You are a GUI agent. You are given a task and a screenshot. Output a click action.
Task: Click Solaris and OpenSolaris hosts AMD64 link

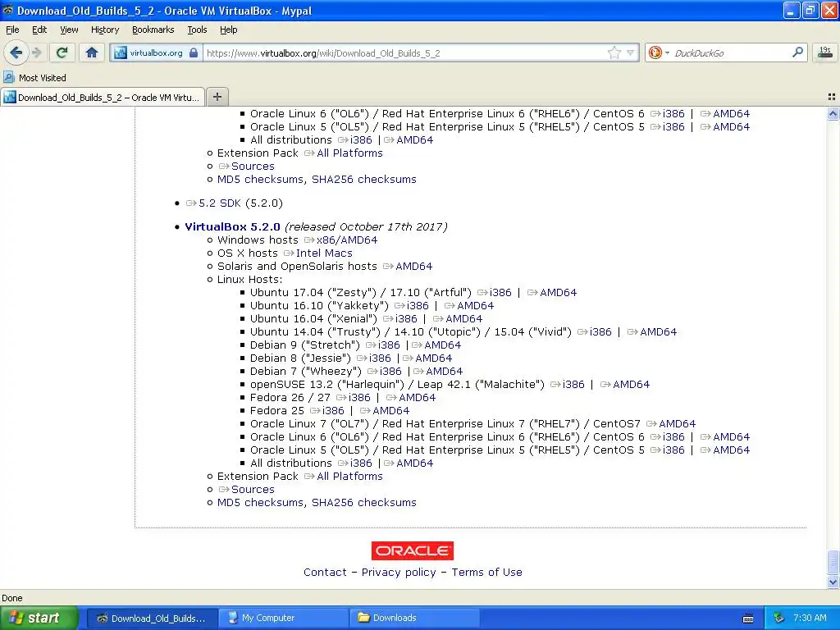pos(413,267)
